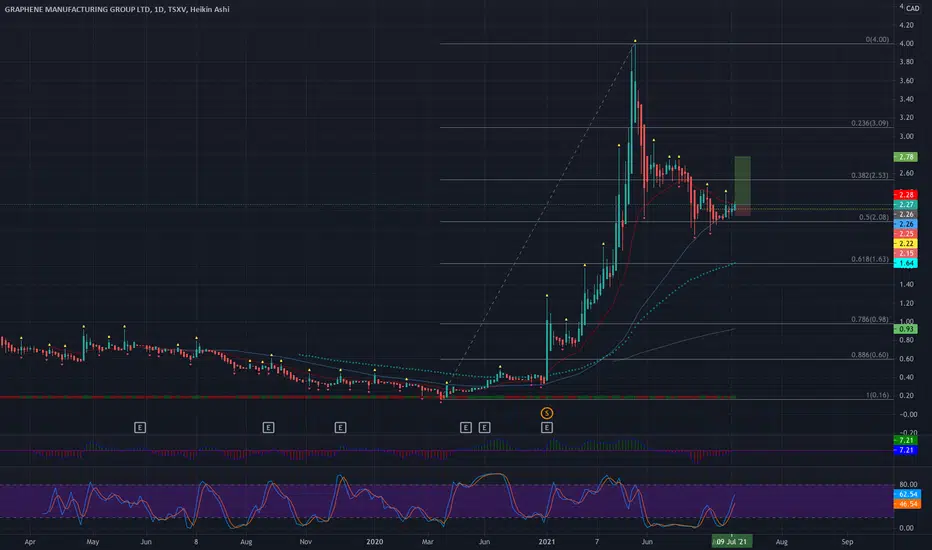Click the 4.00 level on the price scale
The image size is (932, 550).
[x=906, y=43]
